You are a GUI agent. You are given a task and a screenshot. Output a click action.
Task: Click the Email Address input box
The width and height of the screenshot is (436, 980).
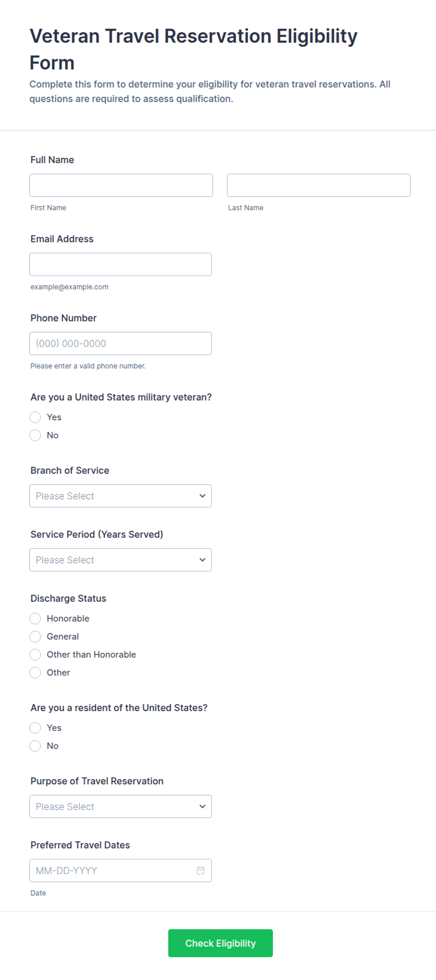pos(120,265)
